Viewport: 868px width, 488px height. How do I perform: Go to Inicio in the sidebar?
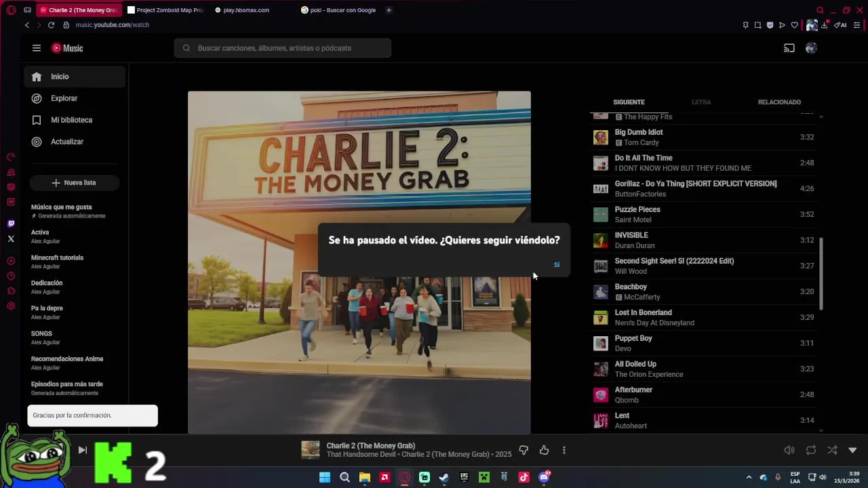coord(75,77)
